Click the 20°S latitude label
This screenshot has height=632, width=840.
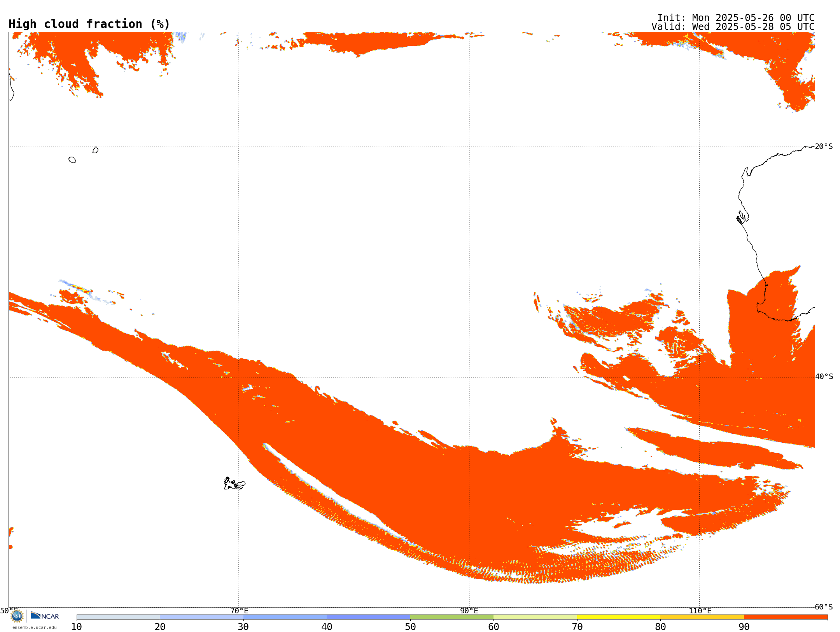tap(824, 146)
